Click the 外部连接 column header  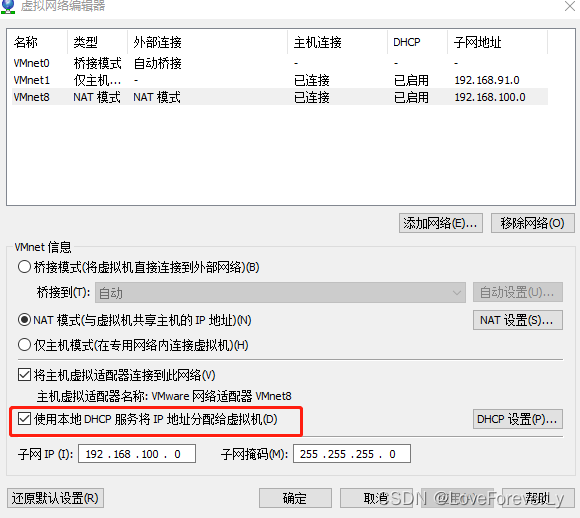pyautogui.click(x=208, y=42)
